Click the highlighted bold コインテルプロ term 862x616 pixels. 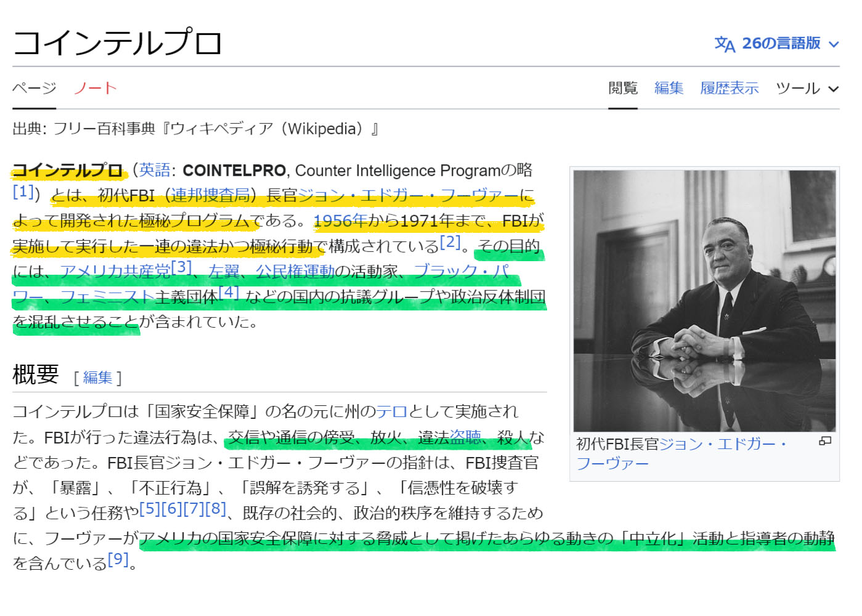68,170
